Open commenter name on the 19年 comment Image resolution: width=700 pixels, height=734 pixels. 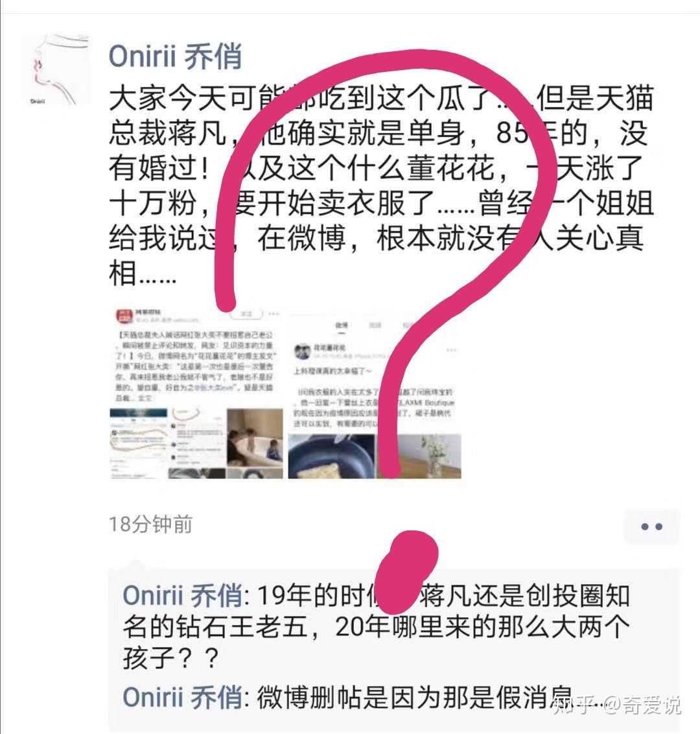point(182,596)
